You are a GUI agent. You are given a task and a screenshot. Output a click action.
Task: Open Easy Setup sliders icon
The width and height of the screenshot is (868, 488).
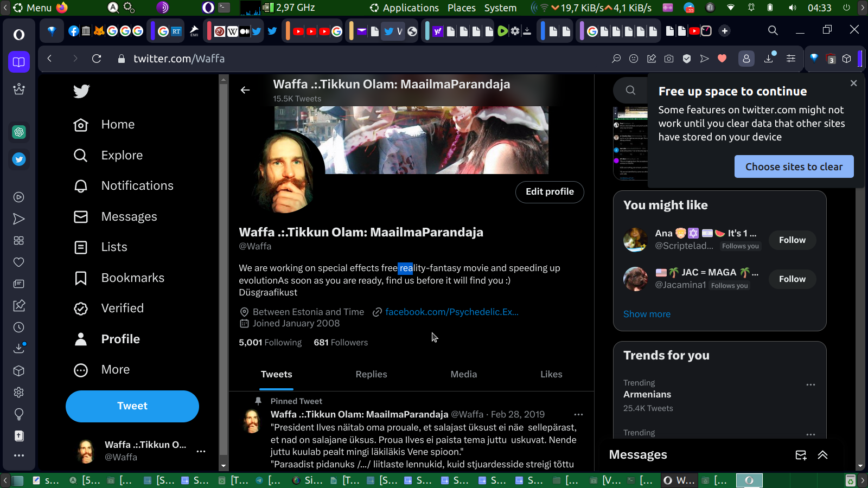click(x=791, y=59)
